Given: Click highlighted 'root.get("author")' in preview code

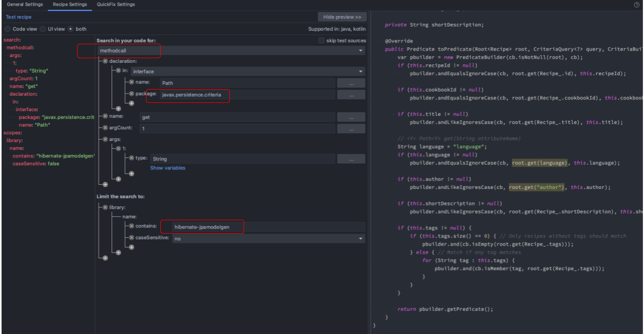Looking at the screenshot, I should (537, 187).
